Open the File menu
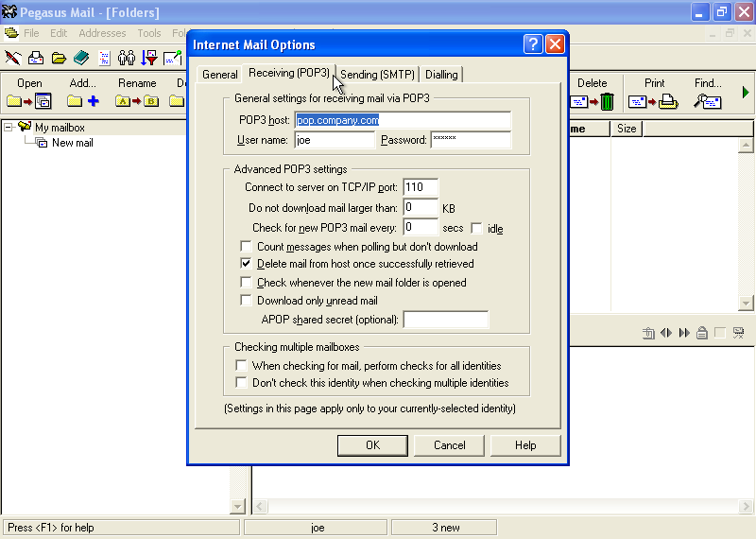Image resolution: width=756 pixels, height=539 pixels. [x=31, y=33]
